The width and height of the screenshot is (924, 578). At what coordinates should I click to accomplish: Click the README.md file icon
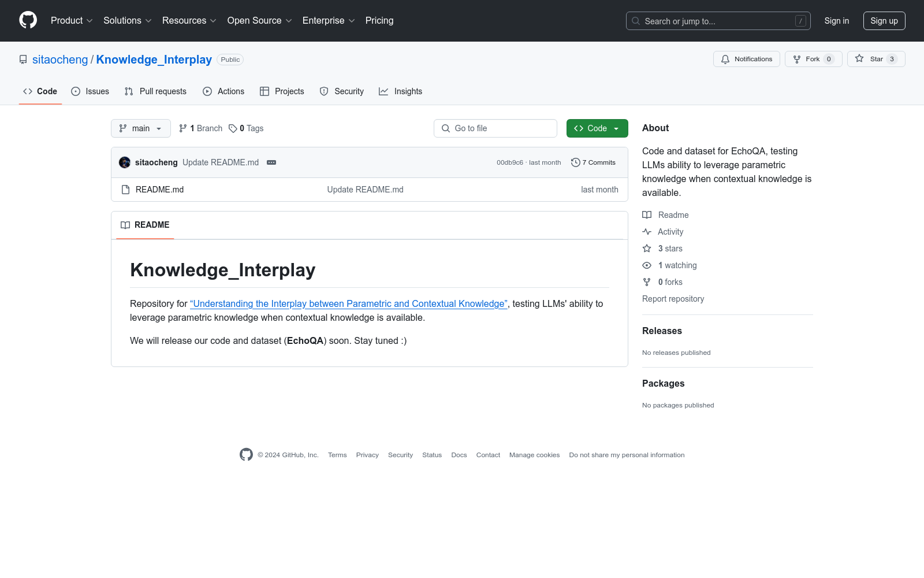126,190
